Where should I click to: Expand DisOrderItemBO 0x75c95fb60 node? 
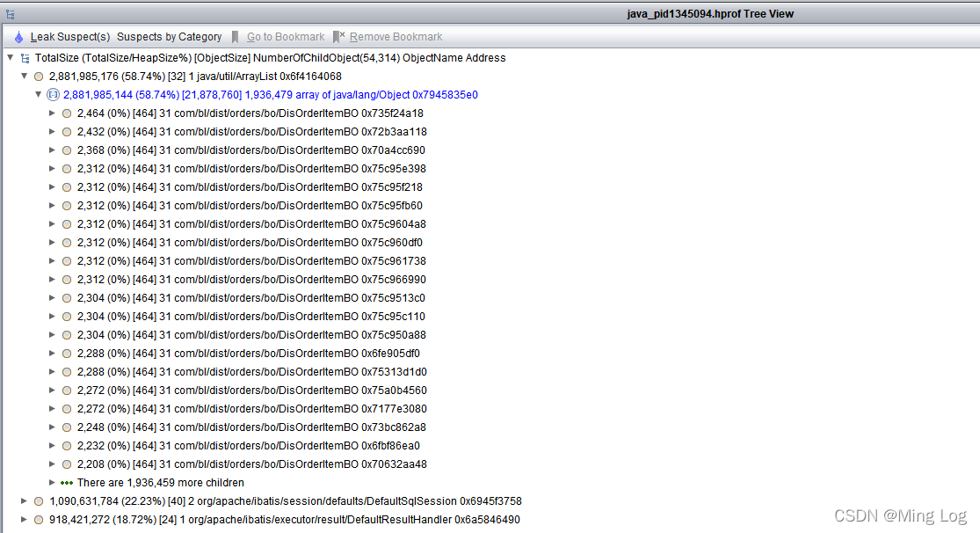click(x=52, y=205)
